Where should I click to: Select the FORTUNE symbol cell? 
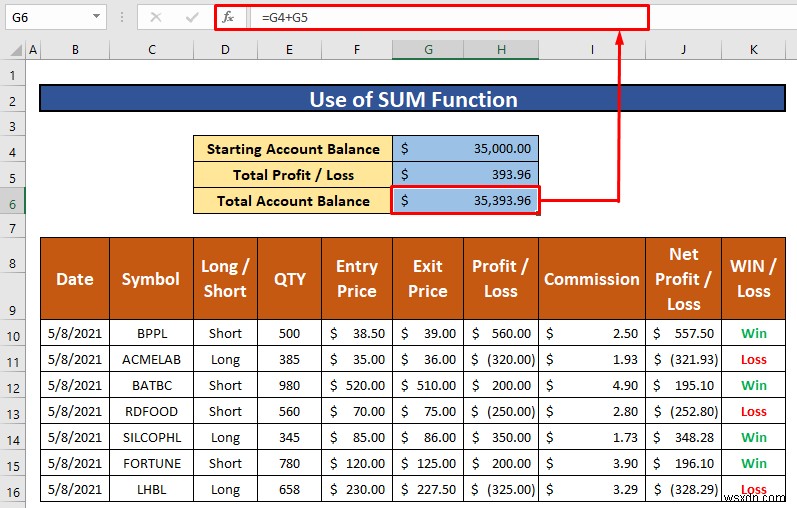pyautogui.click(x=151, y=463)
